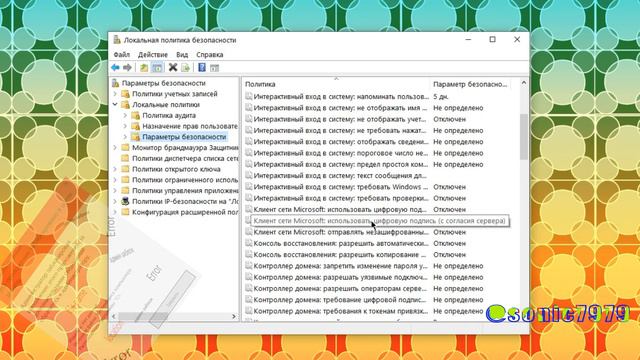Expand the Политики управления приложениями node
This screenshot has width=640, height=360.
click(x=115, y=191)
